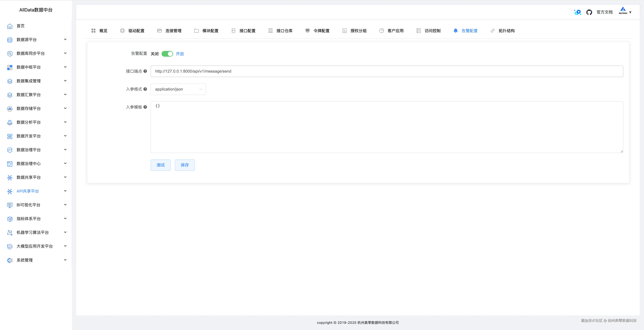Open the GitHub icon link in header
Viewport: 644px width, 330px height.
[x=589, y=12]
